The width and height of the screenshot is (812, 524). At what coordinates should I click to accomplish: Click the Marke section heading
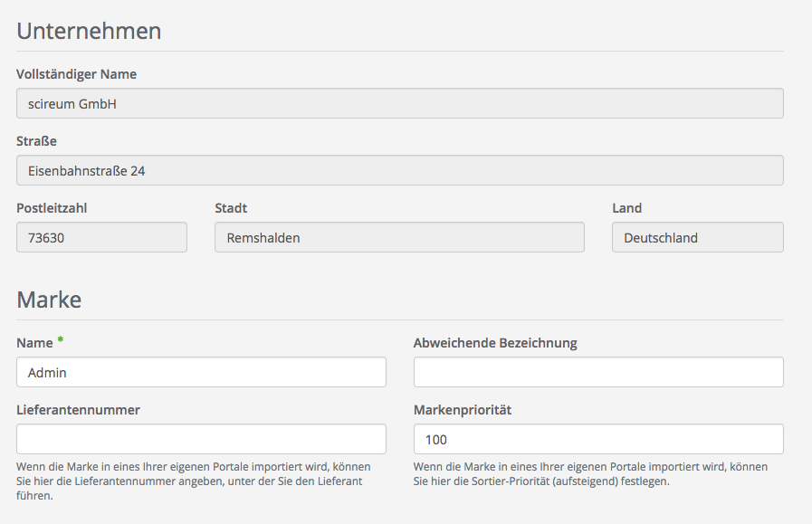[49, 300]
